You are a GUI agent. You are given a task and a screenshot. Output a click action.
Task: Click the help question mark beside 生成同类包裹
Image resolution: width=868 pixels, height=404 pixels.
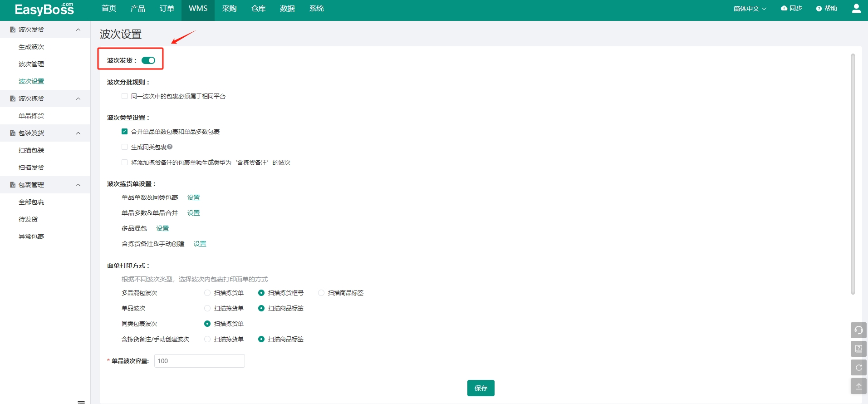(x=170, y=147)
